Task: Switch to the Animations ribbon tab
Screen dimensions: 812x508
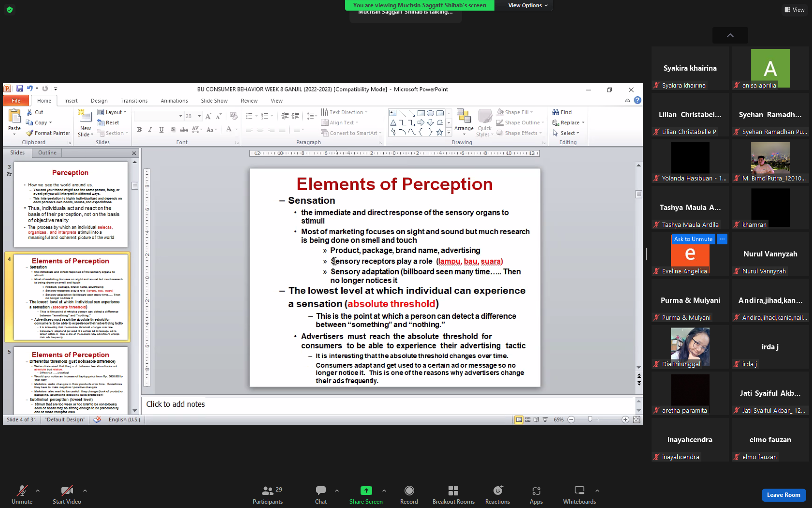Action: pyautogui.click(x=174, y=101)
